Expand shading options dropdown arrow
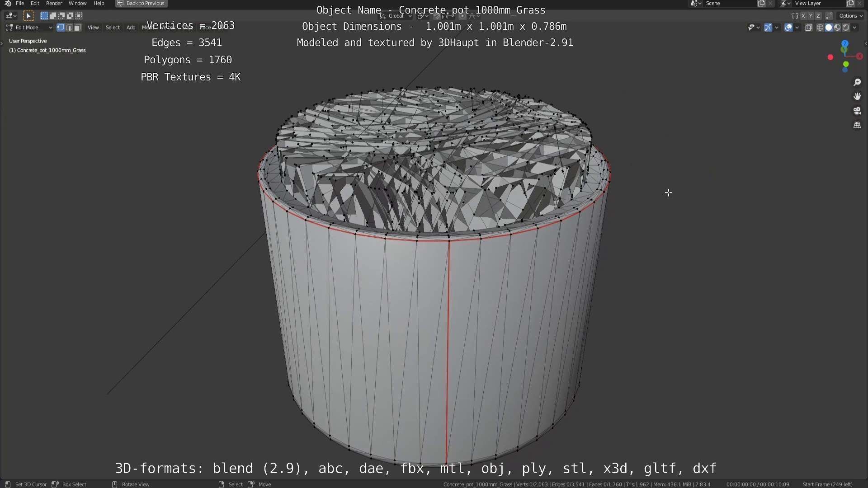 point(854,28)
